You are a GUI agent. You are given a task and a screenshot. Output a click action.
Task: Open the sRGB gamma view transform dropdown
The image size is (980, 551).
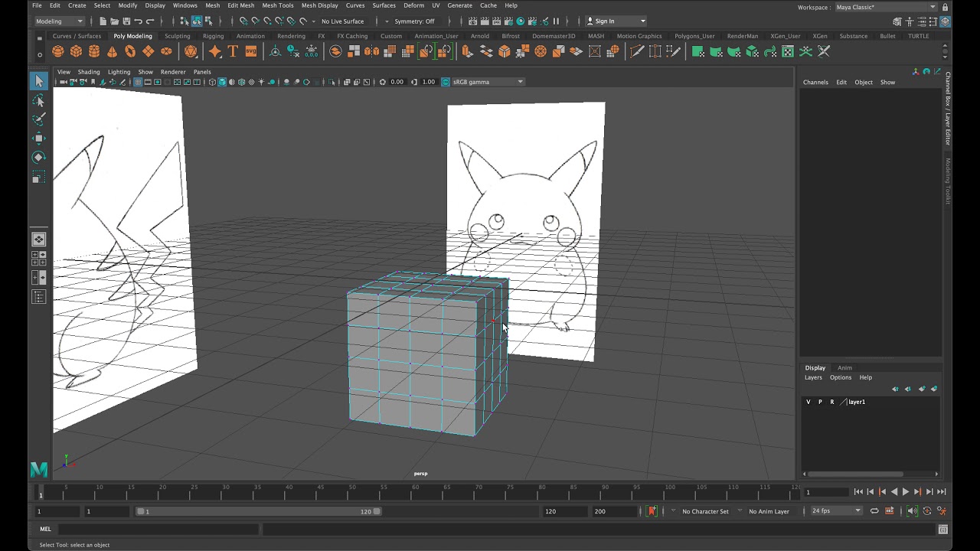click(488, 82)
